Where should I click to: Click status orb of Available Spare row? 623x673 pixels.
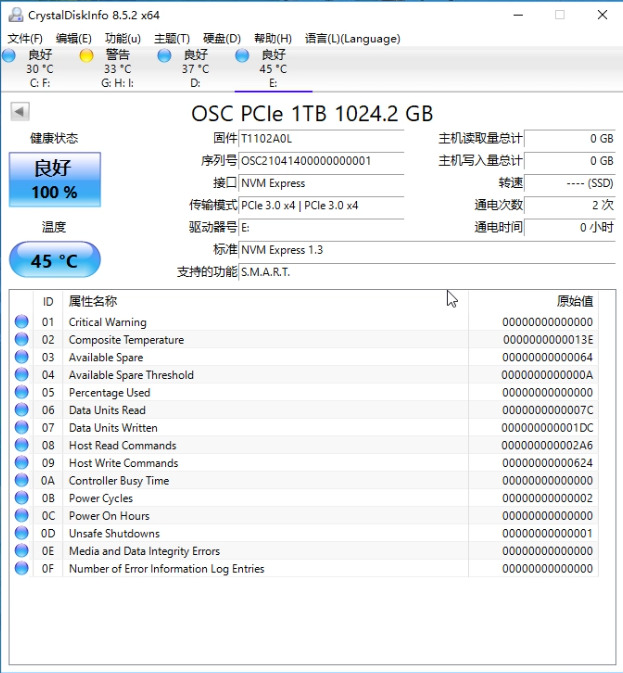tap(21, 357)
